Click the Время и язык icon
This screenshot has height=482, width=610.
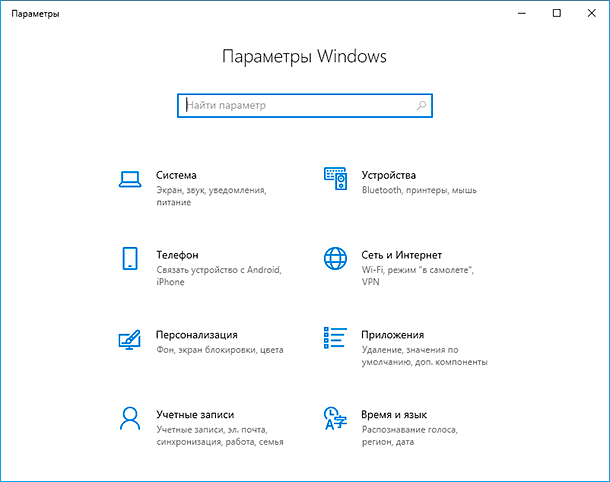point(335,419)
